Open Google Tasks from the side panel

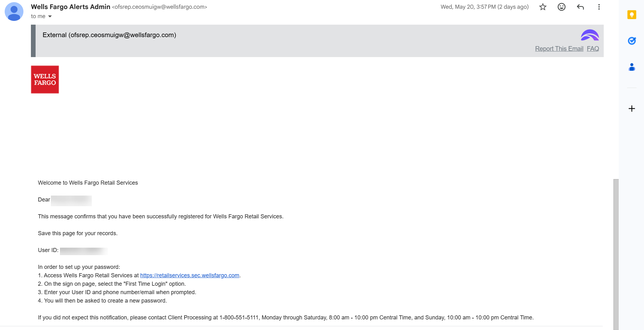tap(632, 41)
